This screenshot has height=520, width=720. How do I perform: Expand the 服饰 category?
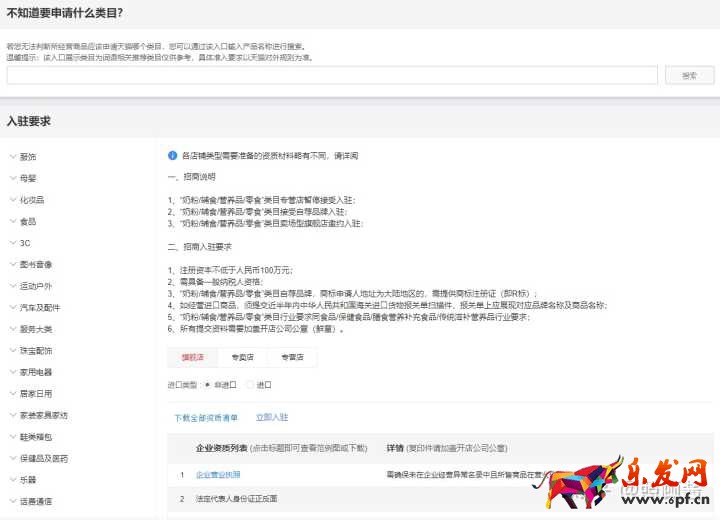28,157
